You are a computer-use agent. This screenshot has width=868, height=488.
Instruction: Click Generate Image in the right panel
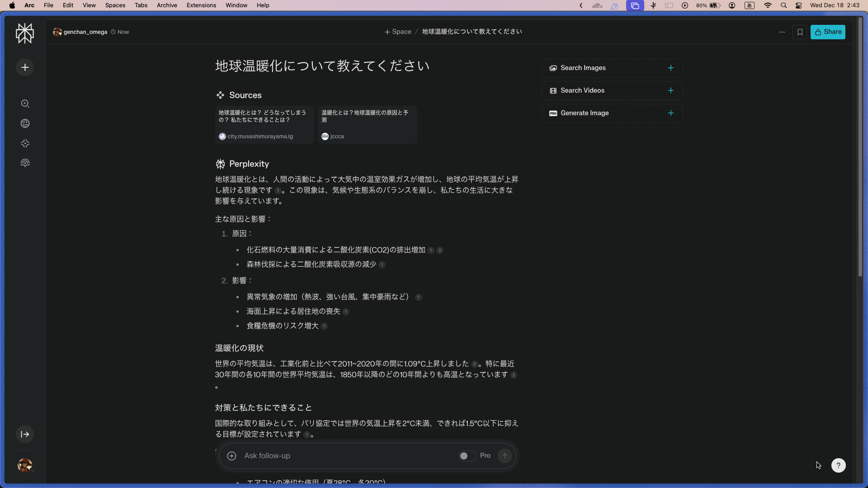pyautogui.click(x=584, y=113)
